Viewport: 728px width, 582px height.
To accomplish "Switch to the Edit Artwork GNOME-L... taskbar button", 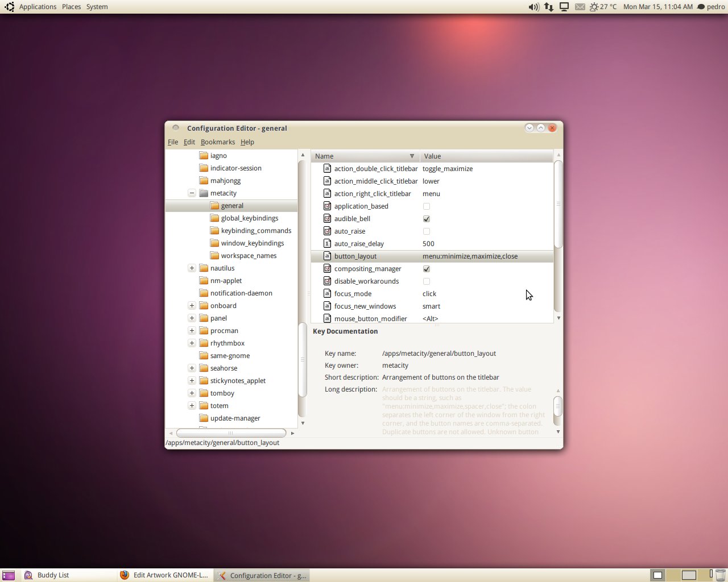I will click(165, 575).
